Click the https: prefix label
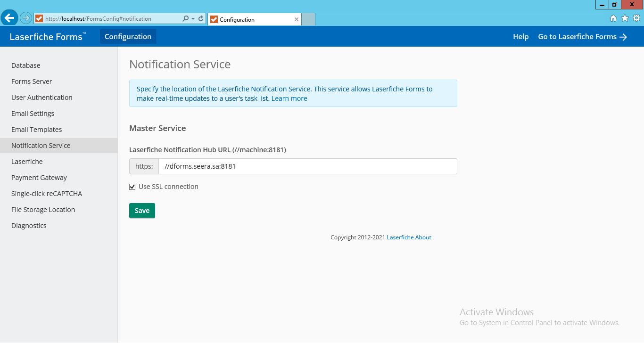Image resolution: width=644 pixels, height=343 pixels. [144, 166]
